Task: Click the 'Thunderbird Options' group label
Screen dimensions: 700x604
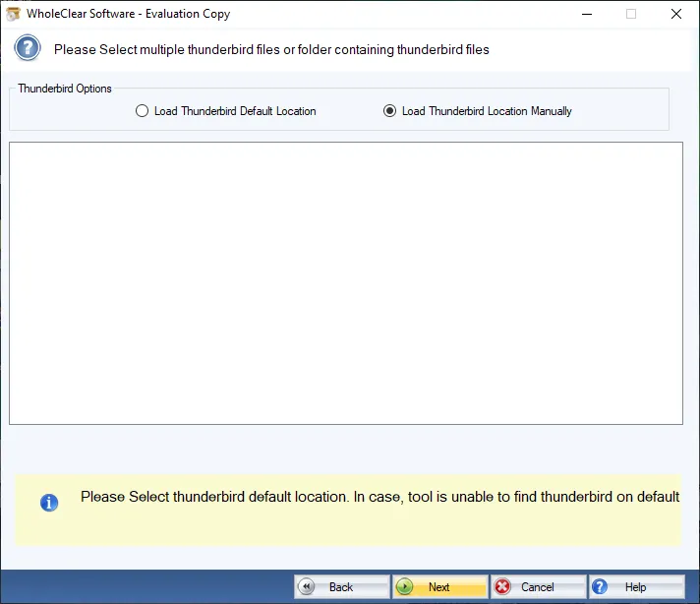Action: pyautogui.click(x=65, y=89)
